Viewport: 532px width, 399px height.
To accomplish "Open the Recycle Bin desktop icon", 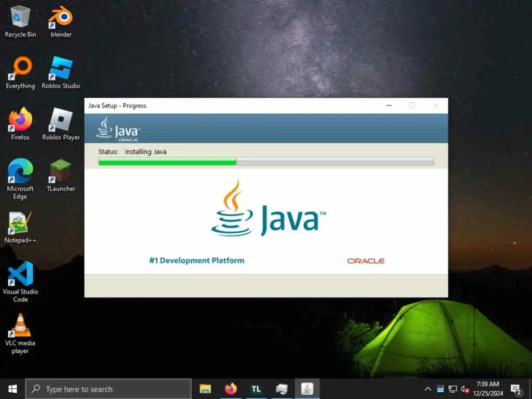I will [x=20, y=21].
